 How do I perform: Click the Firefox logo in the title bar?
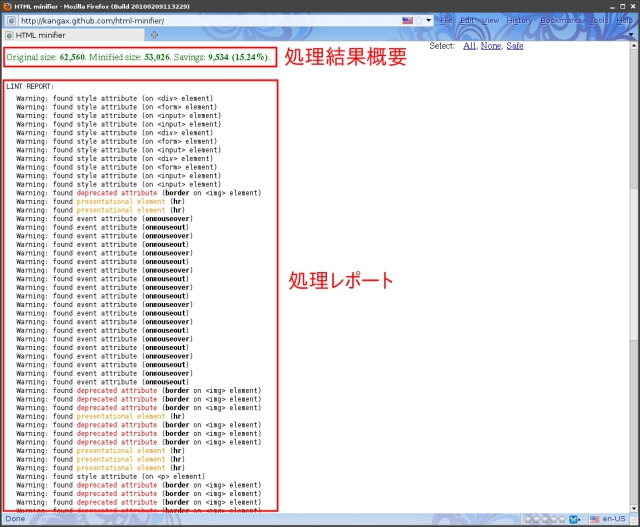point(7,6)
